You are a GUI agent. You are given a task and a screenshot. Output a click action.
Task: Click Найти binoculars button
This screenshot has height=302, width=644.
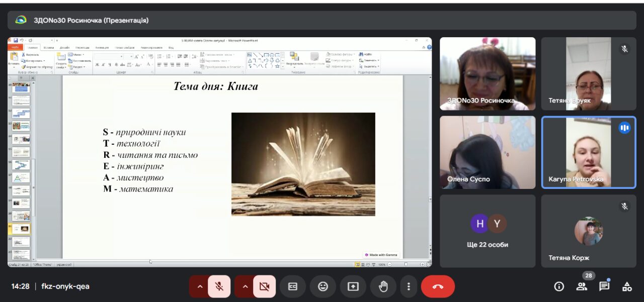[365, 54]
